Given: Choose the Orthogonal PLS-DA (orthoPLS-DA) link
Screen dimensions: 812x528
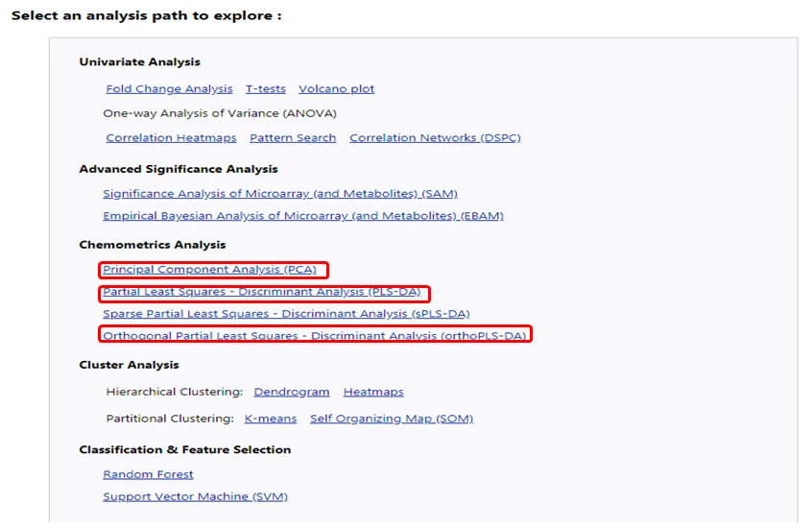Looking at the screenshot, I should tap(315, 336).
